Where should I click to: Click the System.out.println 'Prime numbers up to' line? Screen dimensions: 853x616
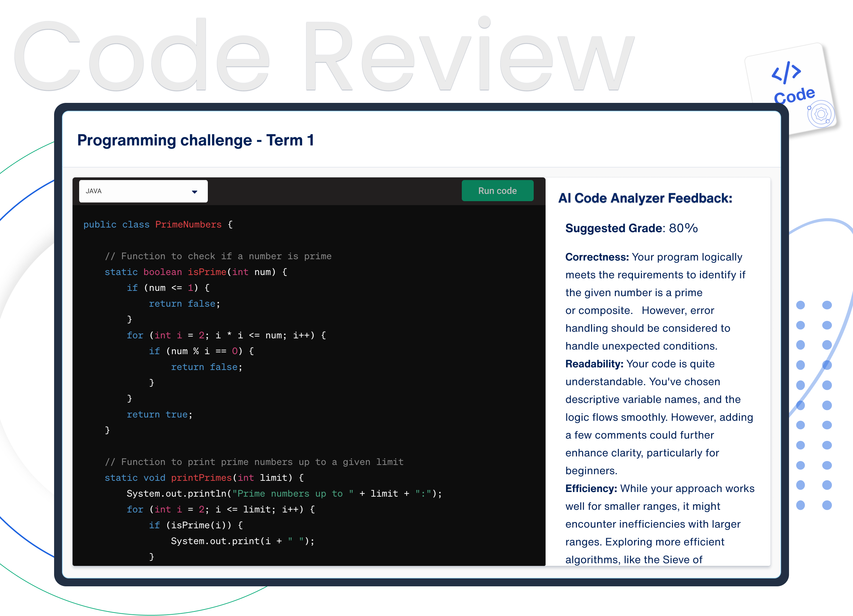click(284, 493)
